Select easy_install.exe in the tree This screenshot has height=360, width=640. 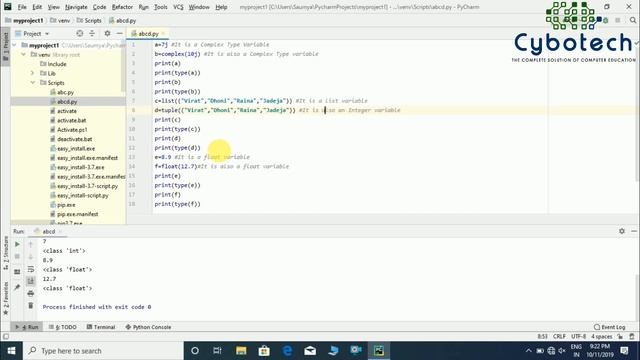coord(73,149)
